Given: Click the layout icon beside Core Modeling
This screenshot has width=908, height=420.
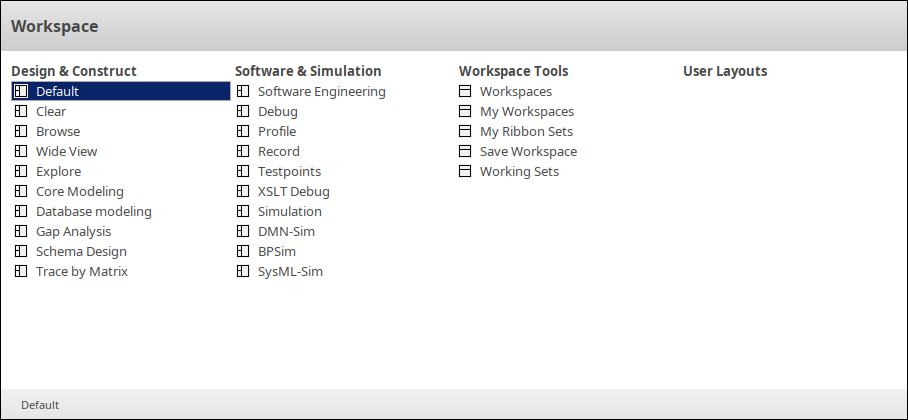Looking at the screenshot, I should [x=21, y=192].
